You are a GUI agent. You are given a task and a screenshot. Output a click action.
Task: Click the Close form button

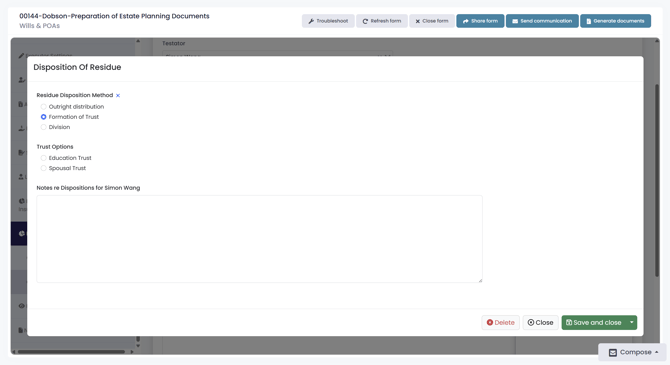click(x=432, y=21)
